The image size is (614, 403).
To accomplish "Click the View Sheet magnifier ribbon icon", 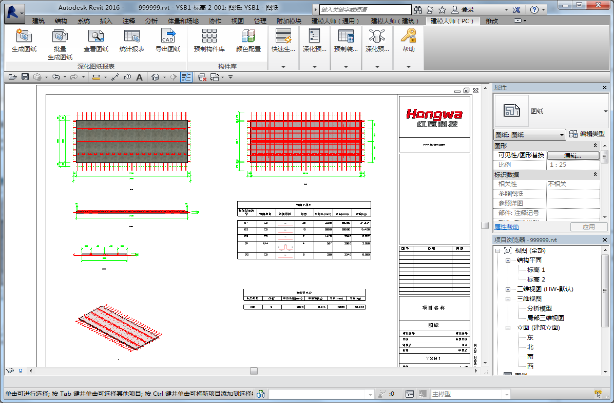I will click(96, 36).
